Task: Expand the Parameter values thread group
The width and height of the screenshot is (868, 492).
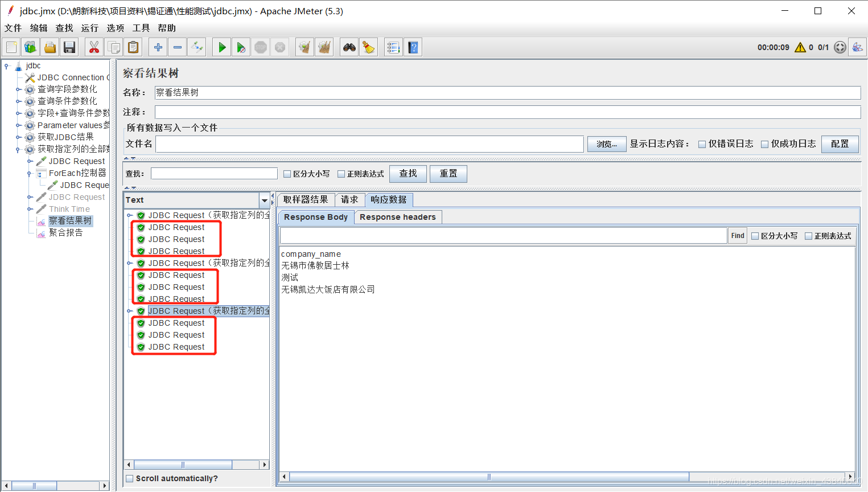Action: tap(18, 125)
